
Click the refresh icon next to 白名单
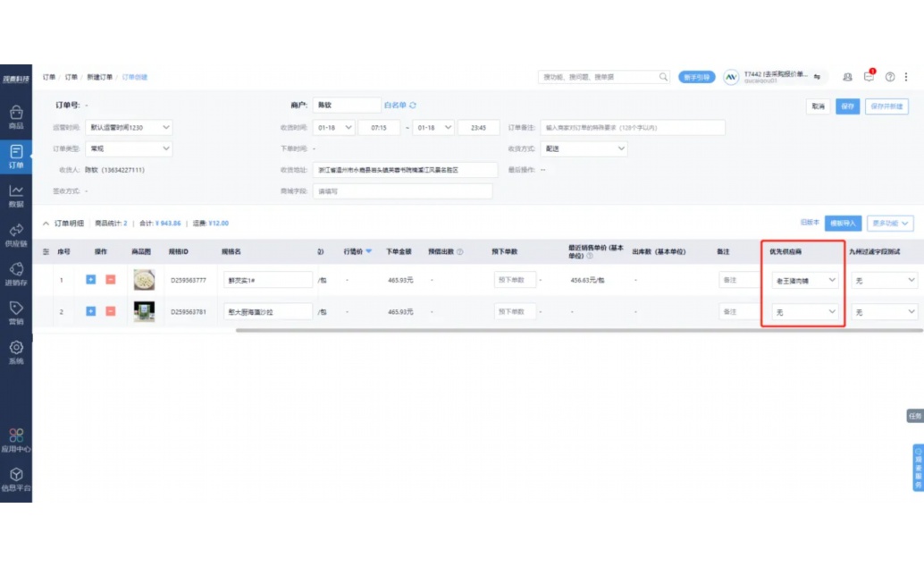413,106
